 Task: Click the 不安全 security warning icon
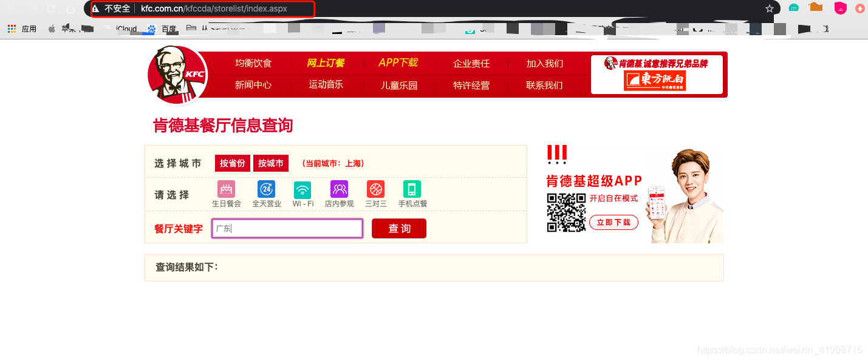coord(96,8)
